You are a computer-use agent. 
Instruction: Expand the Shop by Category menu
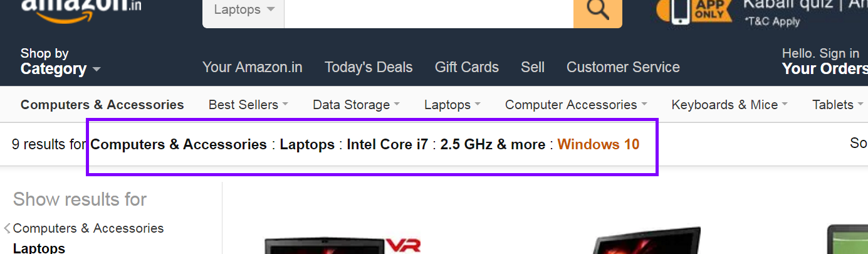pyautogui.click(x=60, y=61)
